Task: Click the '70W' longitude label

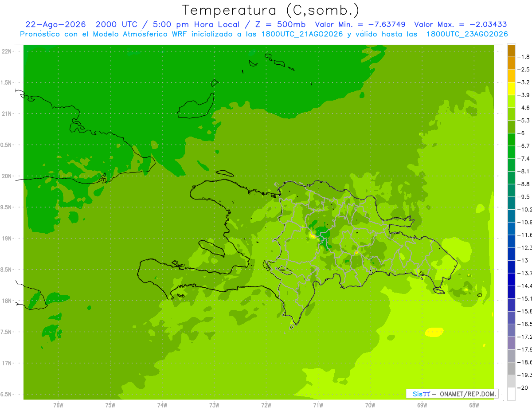Action: 370,405
